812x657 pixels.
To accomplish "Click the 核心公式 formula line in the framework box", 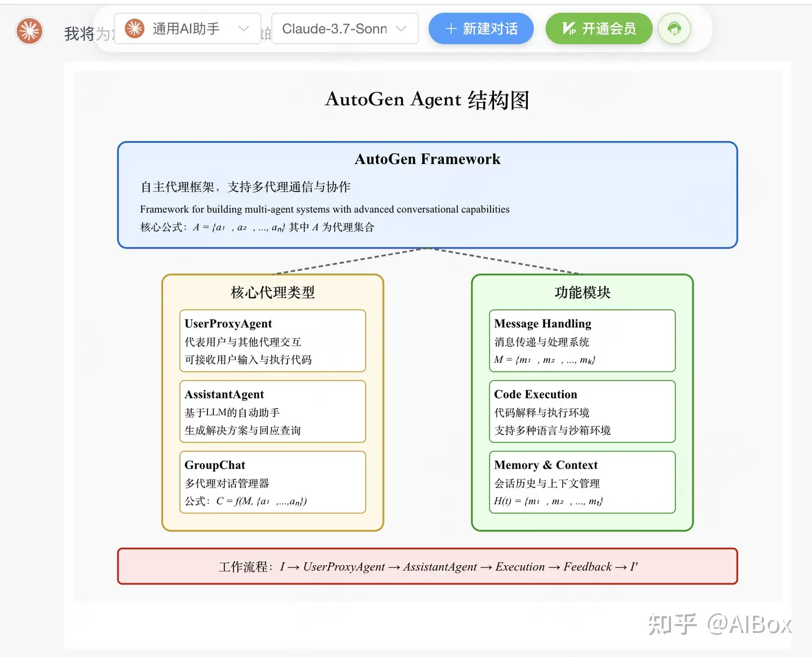I will [x=257, y=228].
